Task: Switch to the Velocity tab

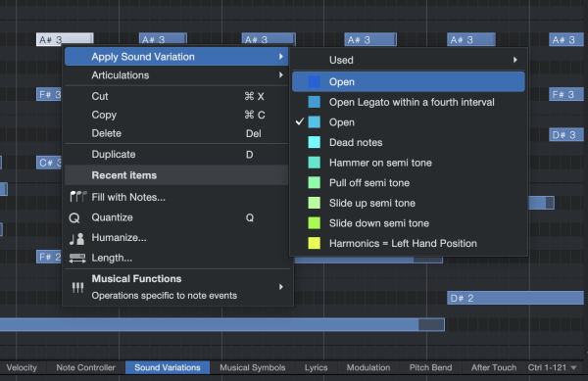Action: pos(22,367)
